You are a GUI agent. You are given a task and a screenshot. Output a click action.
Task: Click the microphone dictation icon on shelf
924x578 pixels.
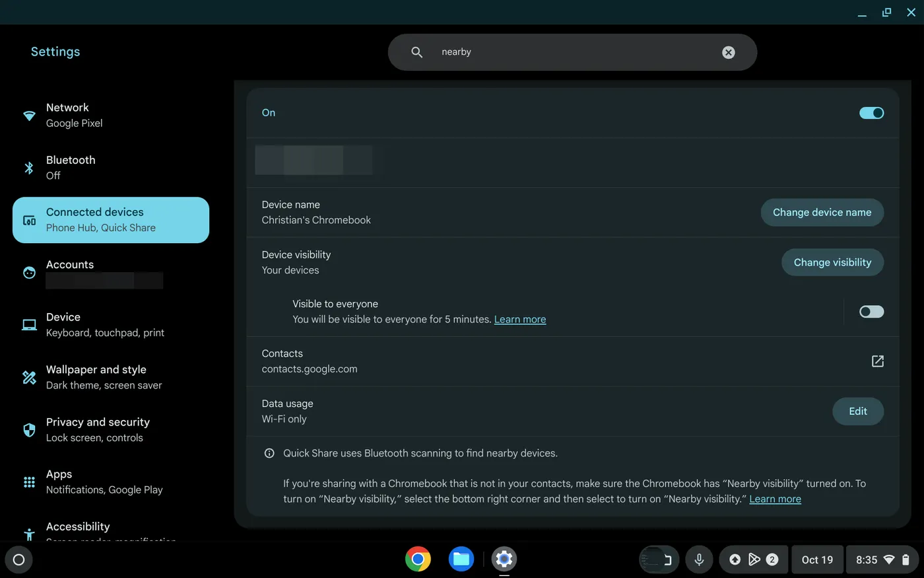point(699,560)
